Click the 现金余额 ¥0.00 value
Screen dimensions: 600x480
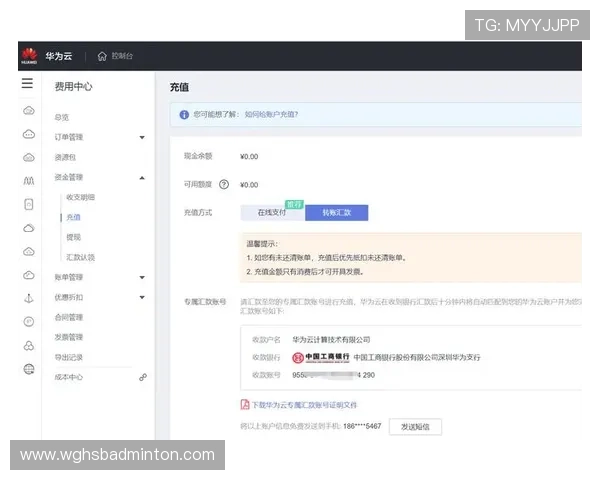tap(249, 157)
